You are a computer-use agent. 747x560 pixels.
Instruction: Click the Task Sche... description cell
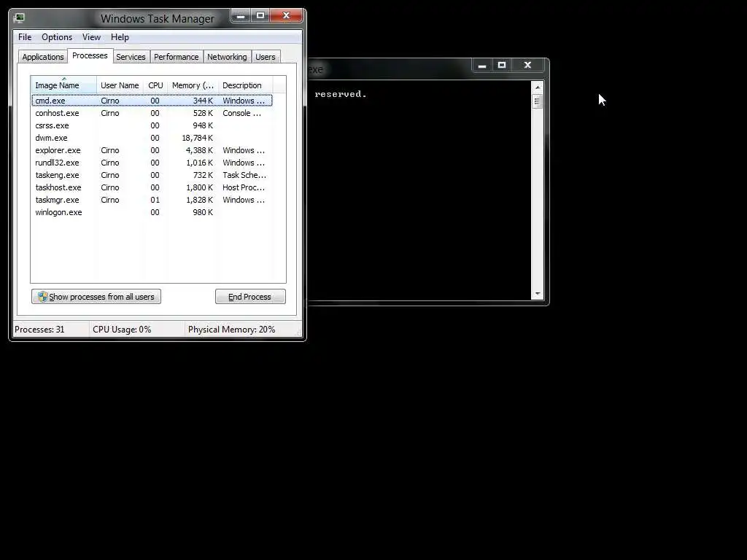click(244, 175)
